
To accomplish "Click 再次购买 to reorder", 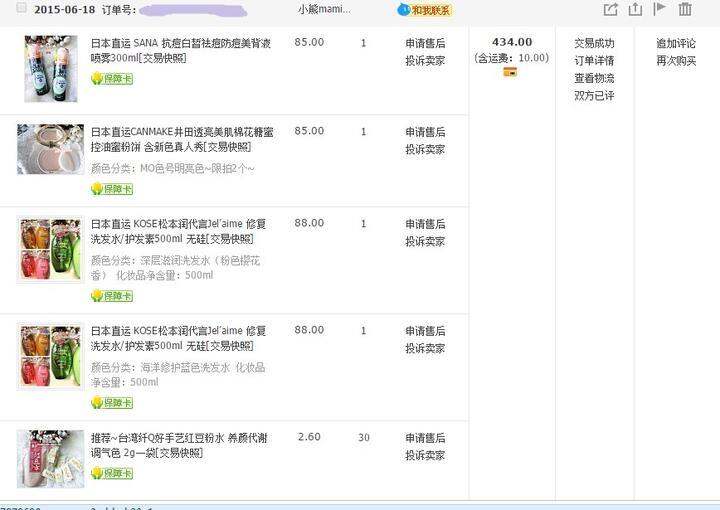I will click(676, 61).
